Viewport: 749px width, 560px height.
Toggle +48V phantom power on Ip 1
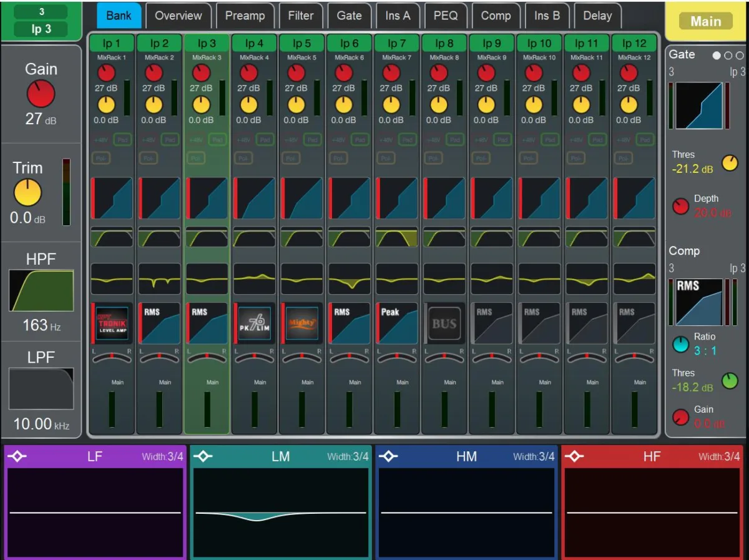point(100,140)
